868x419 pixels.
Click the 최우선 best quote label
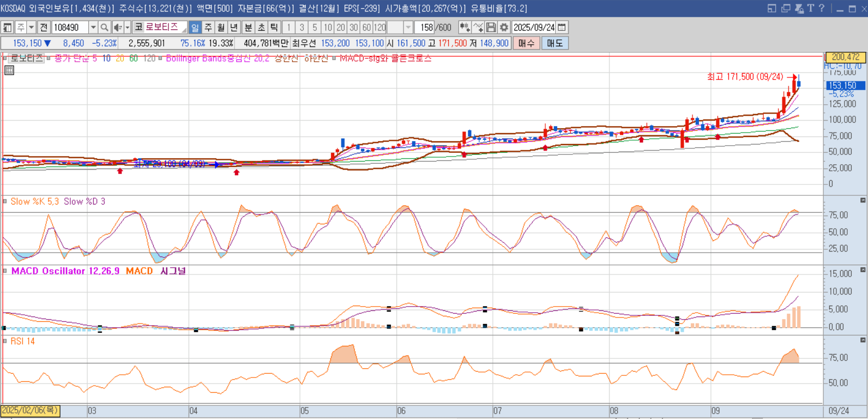pos(304,43)
